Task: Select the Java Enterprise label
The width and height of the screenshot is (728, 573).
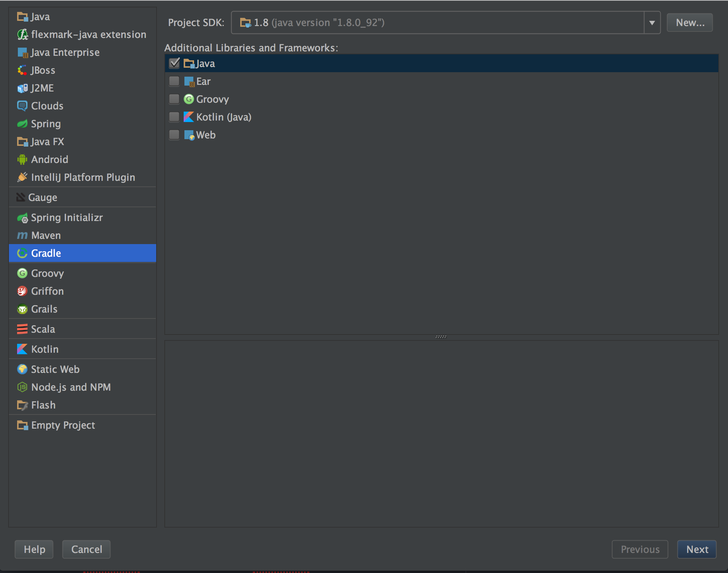Action: click(x=65, y=52)
